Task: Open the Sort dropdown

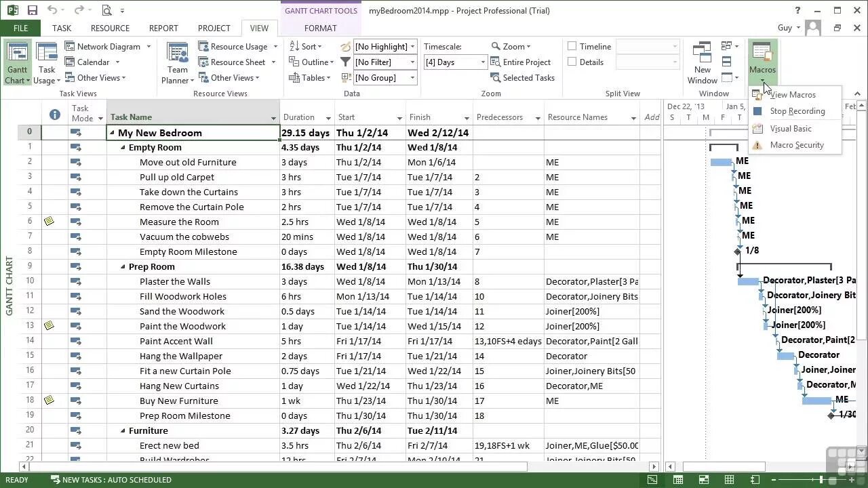Action: click(306, 46)
